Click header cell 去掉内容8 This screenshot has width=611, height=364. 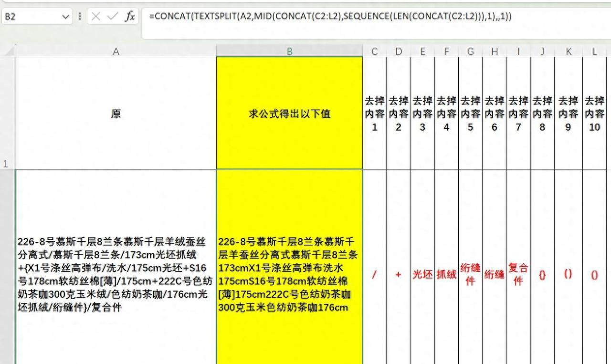tap(542, 113)
